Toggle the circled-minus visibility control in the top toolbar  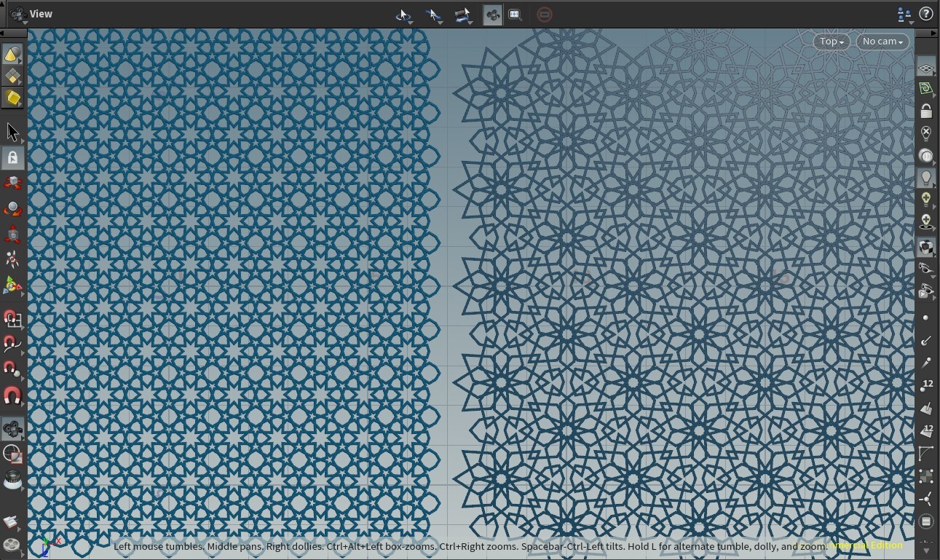[x=545, y=14]
